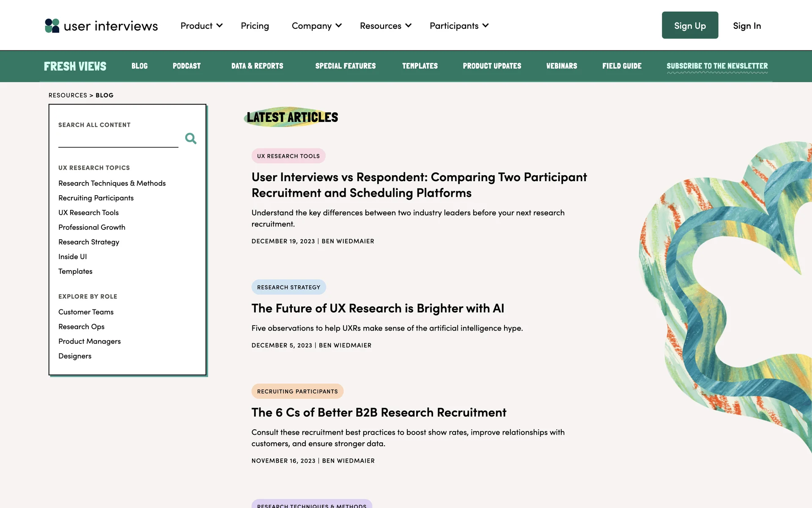Open the Sign In link
This screenshot has width=812, height=508.
coord(747,26)
